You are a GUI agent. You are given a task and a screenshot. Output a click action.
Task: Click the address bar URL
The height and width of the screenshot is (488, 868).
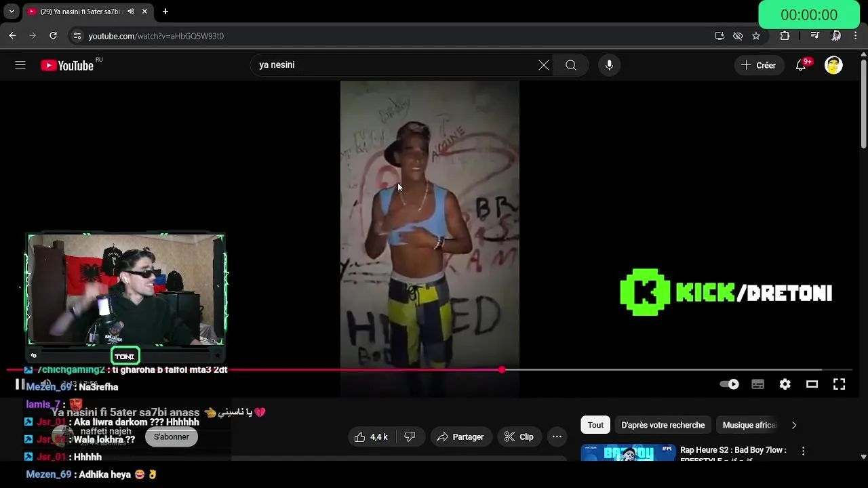(156, 36)
